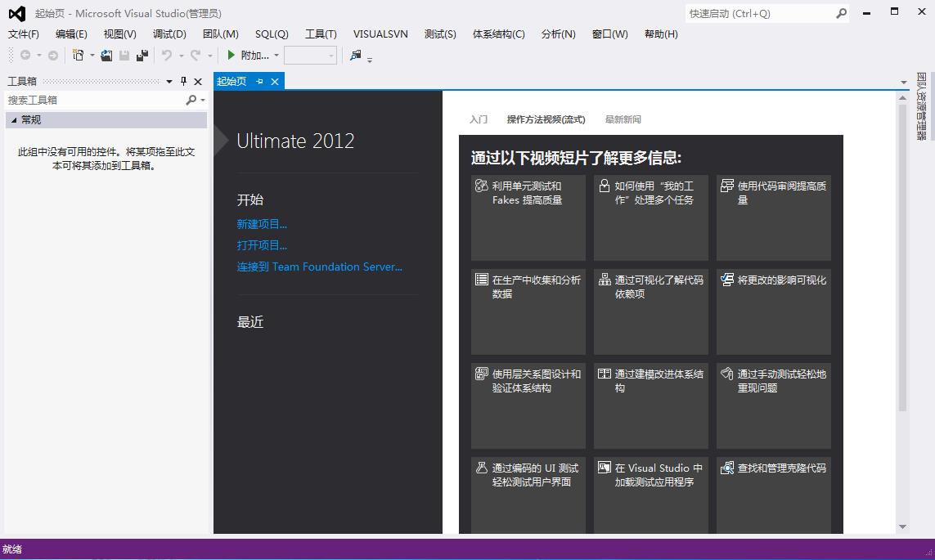Open the 工具箱 window position dropdown
Screen dimensions: 935x560
tap(169, 81)
